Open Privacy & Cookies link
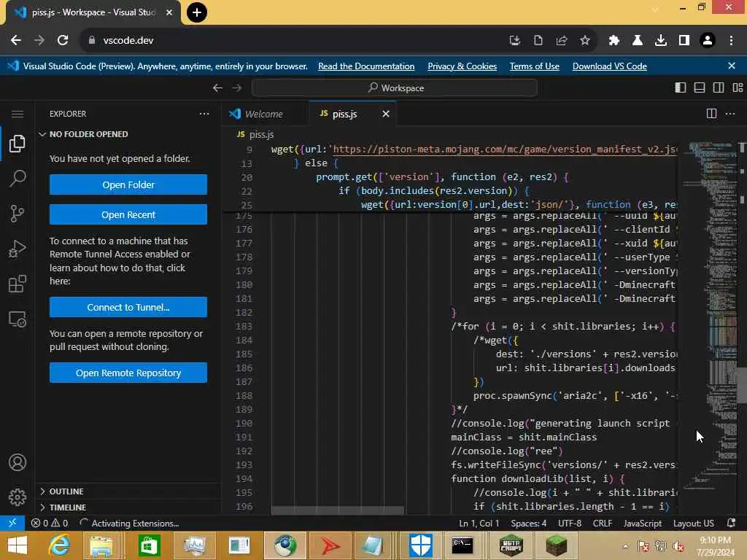Image resolution: width=747 pixels, height=560 pixels. click(462, 66)
